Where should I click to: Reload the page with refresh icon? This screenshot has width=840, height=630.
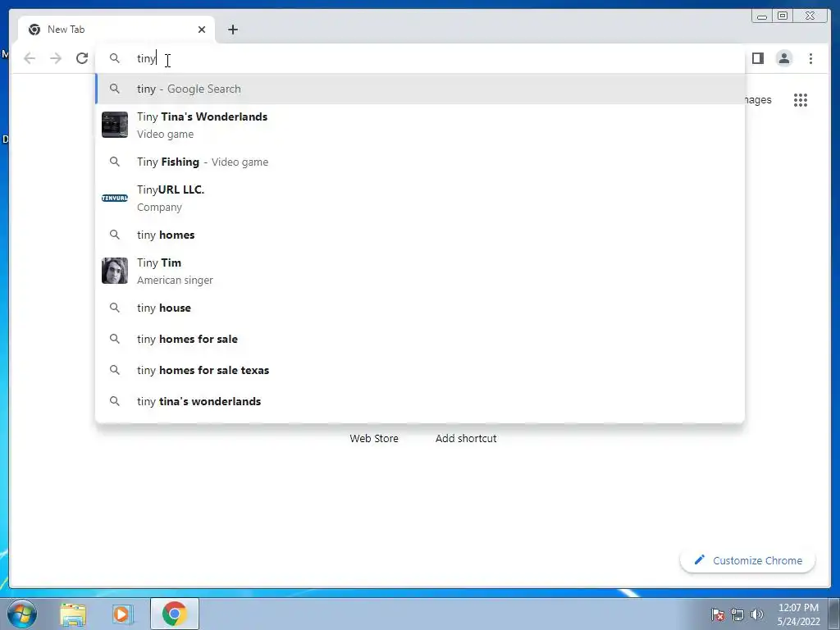pos(82,58)
